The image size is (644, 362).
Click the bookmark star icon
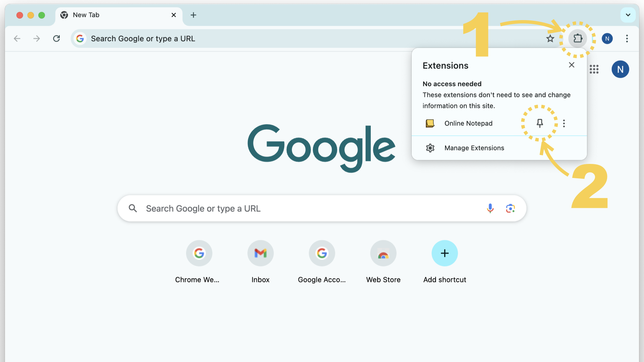pyautogui.click(x=550, y=39)
